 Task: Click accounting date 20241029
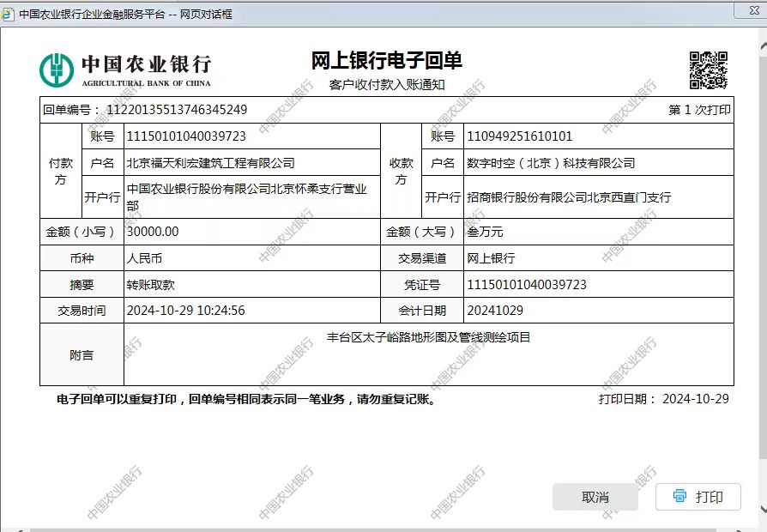tap(494, 311)
